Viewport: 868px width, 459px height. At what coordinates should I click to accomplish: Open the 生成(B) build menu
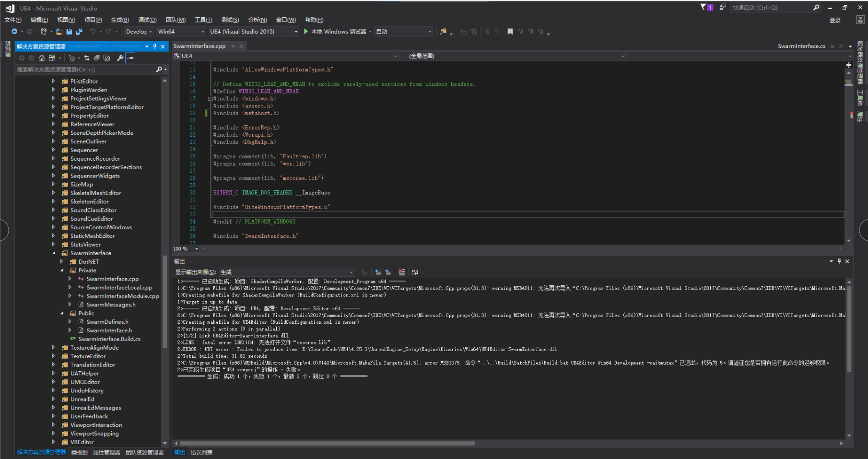click(120, 20)
